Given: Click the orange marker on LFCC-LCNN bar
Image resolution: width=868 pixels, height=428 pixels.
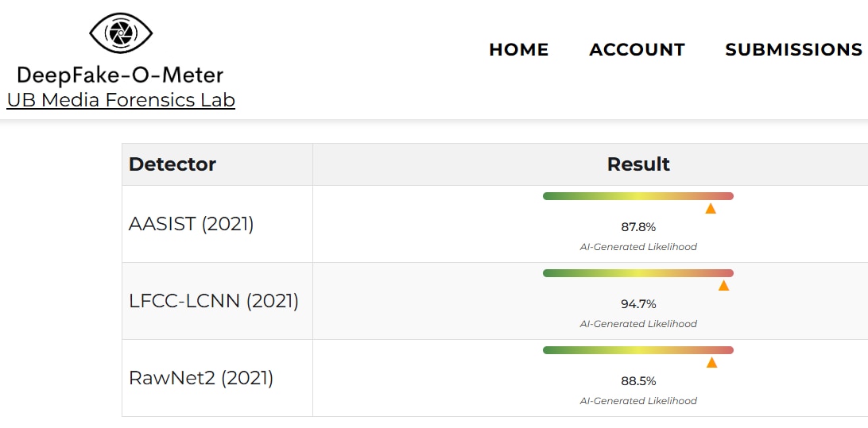Looking at the screenshot, I should tap(723, 286).
